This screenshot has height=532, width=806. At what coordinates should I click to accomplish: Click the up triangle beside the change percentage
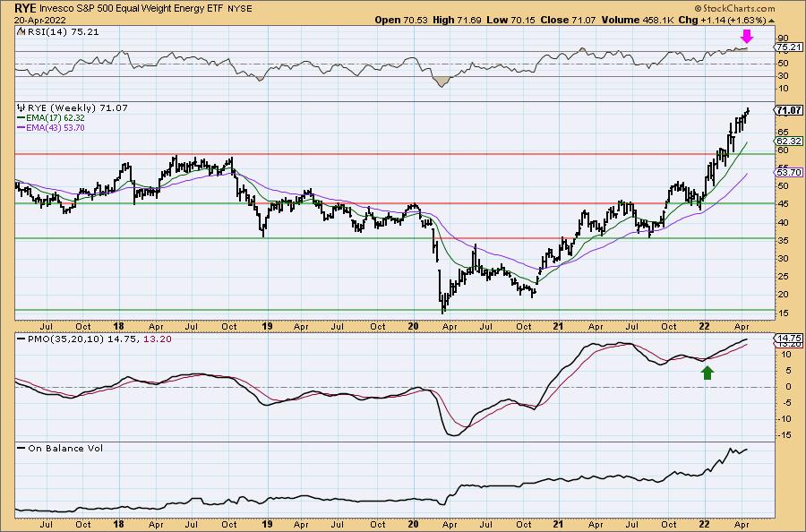(771, 21)
